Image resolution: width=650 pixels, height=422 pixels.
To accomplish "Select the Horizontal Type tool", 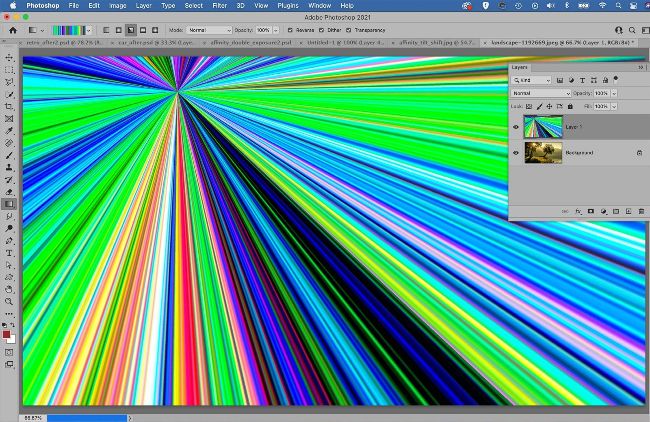I will (9, 253).
